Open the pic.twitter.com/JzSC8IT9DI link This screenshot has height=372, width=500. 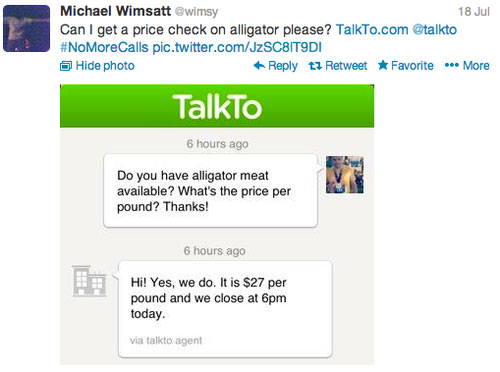[237, 47]
